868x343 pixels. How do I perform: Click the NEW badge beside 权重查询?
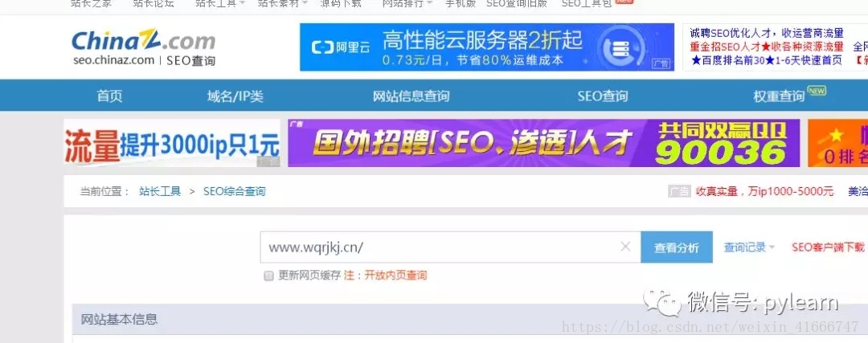pyautogui.click(x=817, y=91)
